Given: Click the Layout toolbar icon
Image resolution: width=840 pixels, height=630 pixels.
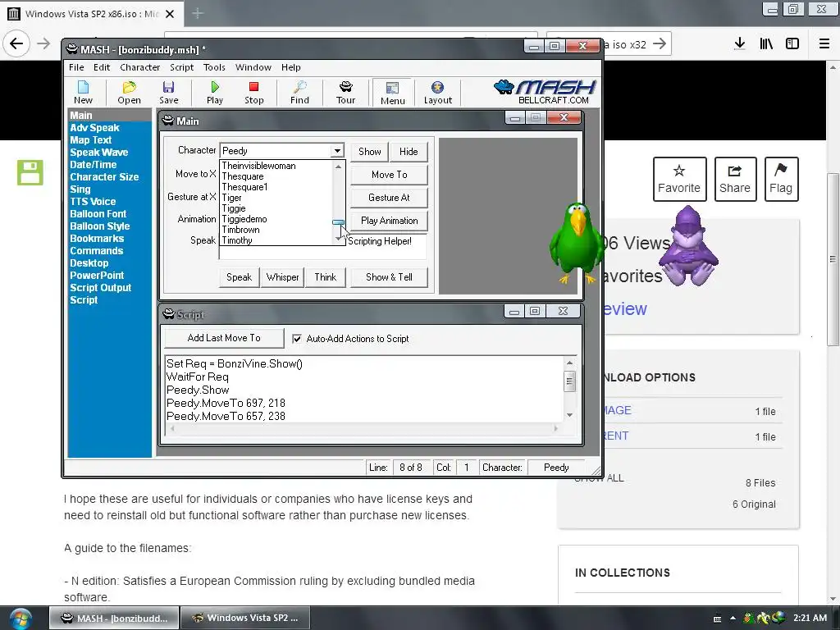Looking at the screenshot, I should (438, 92).
